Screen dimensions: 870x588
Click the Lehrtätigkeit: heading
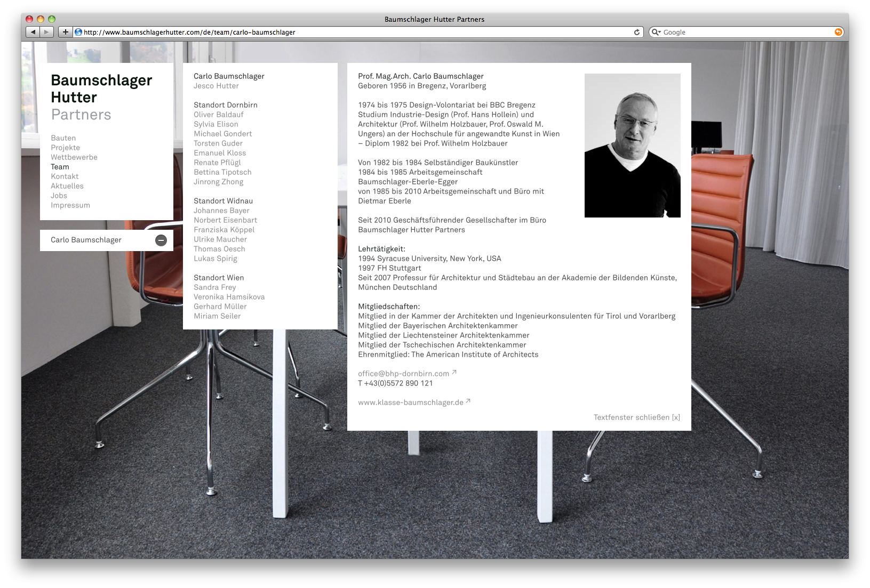[381, 249]
